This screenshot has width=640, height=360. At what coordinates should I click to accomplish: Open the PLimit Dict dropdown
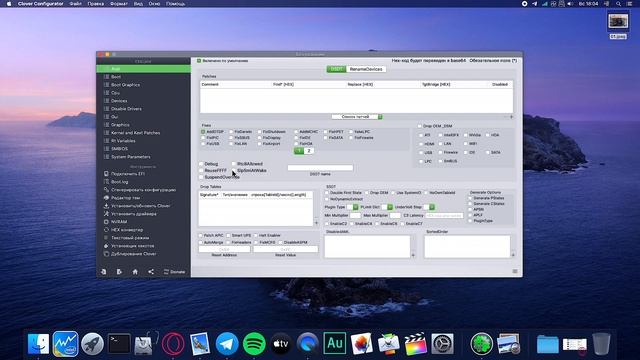(387, 207)
